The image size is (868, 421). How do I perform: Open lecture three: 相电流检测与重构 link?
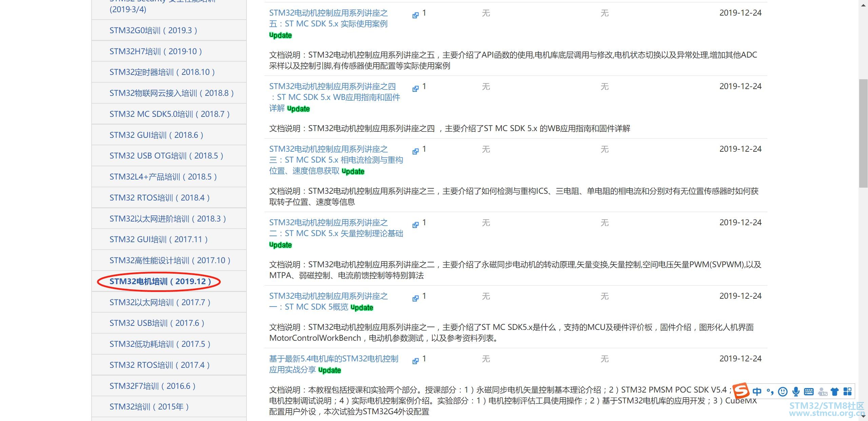336,160
